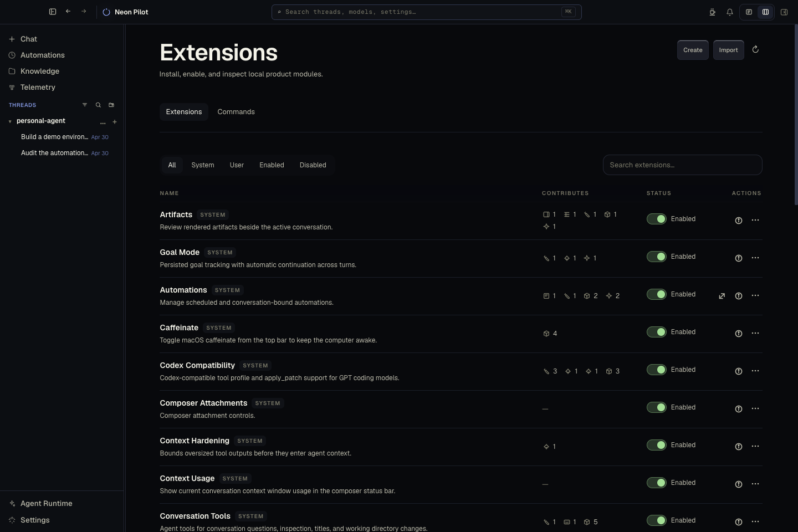This screenshot has width=798, height=532.
Task: Open actions menu for Automations row
Action: pos(755,296)
